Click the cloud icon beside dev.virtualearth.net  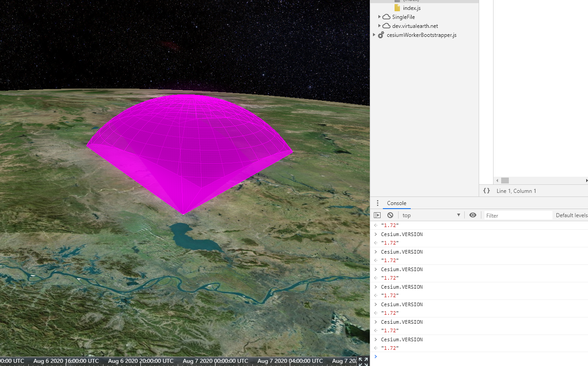coord(386,26)
